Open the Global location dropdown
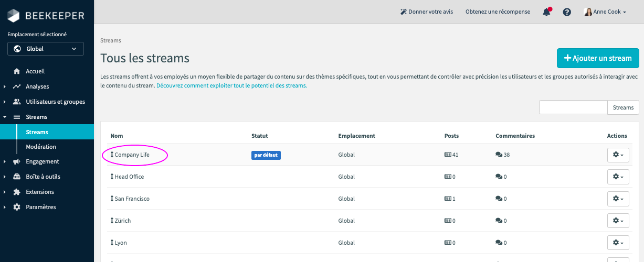 (46, 49)
